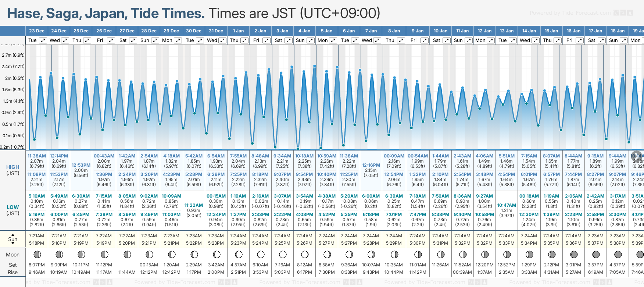Click the moon phase icon for 23 Dec
The image size is (644, 287).
(37, 254)
